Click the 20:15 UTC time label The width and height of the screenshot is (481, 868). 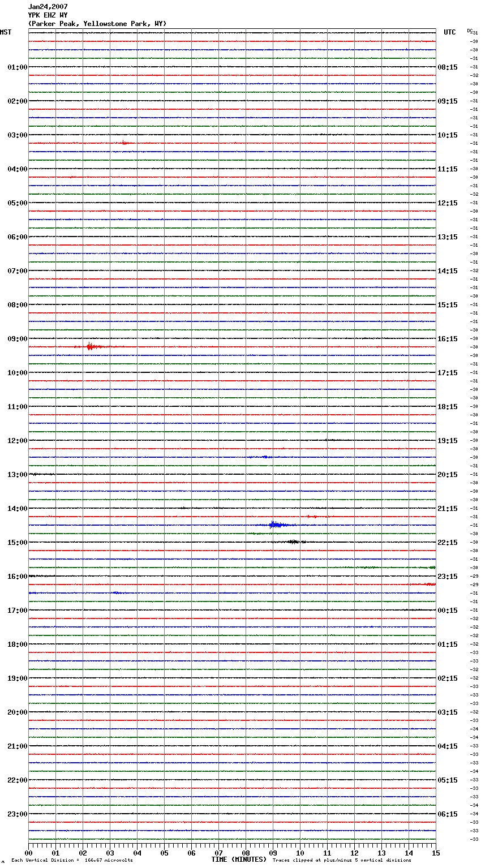click(x=448, y=475)
